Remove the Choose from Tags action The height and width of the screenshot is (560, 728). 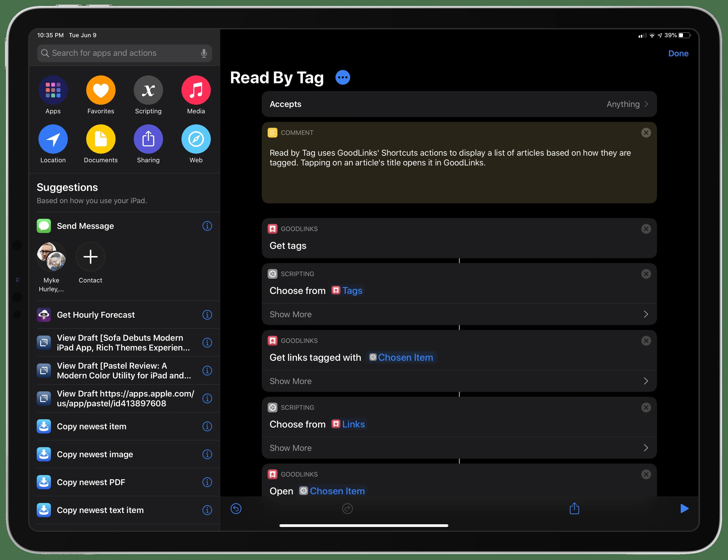point(646,274)
